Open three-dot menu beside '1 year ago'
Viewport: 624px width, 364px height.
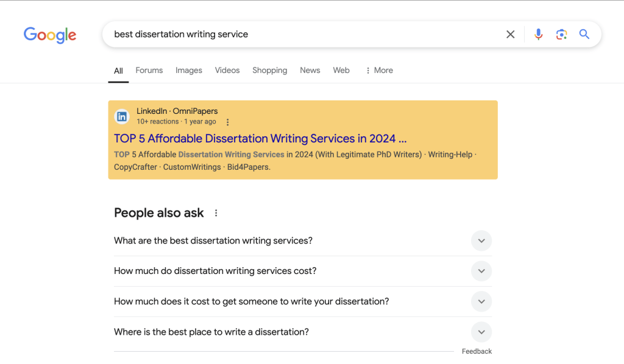[228, 122]
